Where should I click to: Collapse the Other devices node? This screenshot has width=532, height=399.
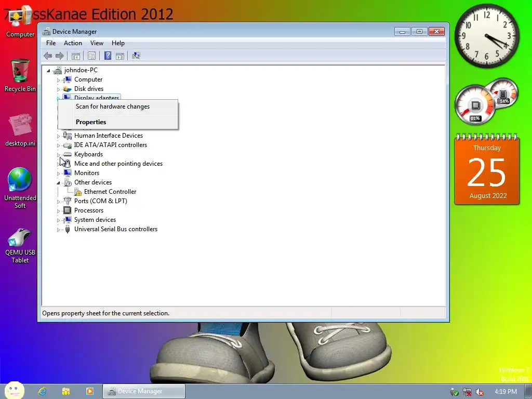coord(58,183)
